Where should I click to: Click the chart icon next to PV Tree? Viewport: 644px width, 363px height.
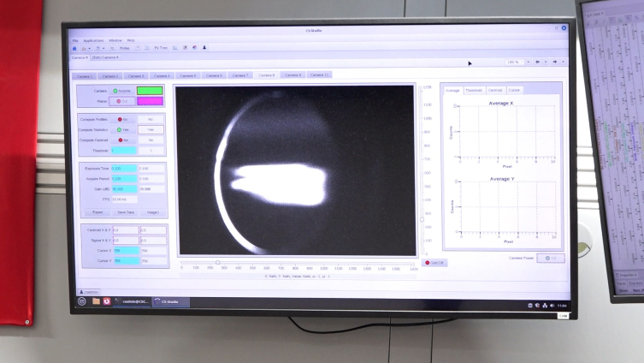(175, 48)
